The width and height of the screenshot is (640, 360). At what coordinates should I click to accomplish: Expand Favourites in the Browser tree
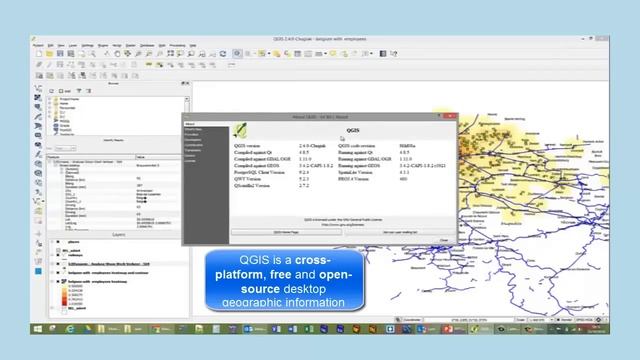[50, 108]
